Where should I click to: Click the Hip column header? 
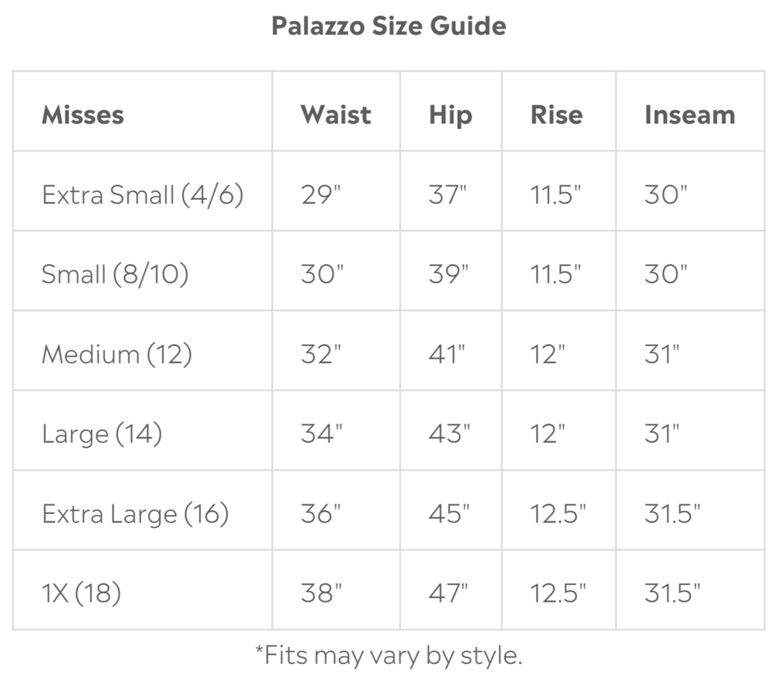(450, 114)
